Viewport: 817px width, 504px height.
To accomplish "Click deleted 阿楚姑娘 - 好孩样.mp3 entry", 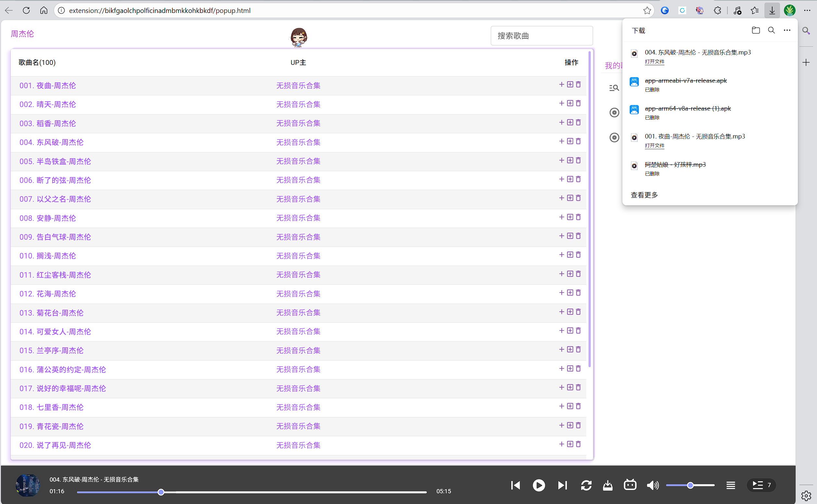I will tap(675, 165).
